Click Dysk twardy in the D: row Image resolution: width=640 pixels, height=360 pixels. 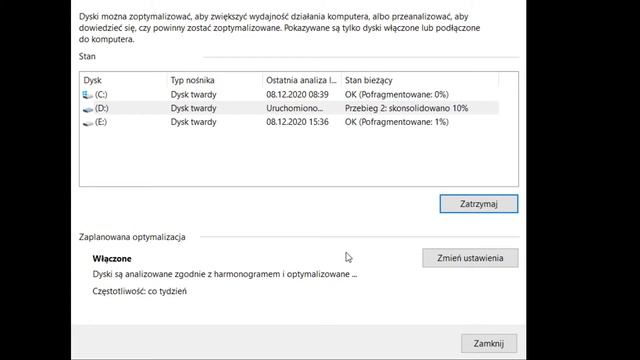(193, 108)
